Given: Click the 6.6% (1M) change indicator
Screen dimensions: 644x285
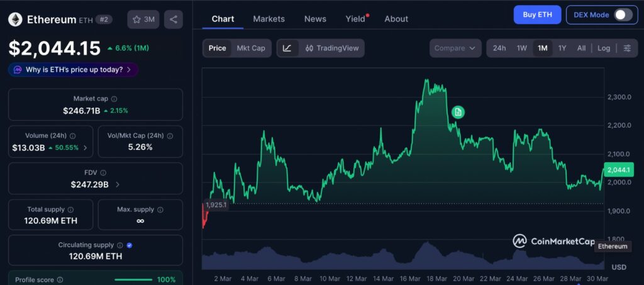Looking at the screenshot, I should point(128,48).
